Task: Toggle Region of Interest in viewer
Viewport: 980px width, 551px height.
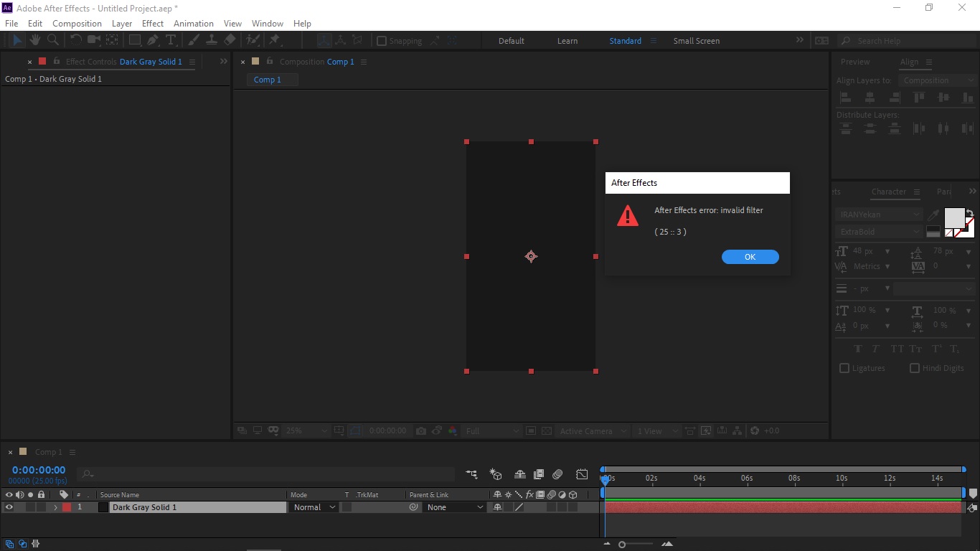Action: [530, 431]
